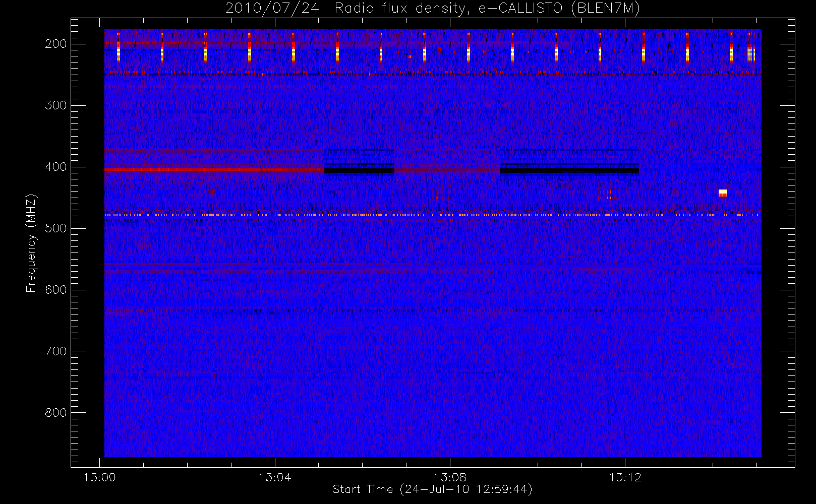Select the 'Start Time (24-Jul-10 12:59:44)' axis label
816x504 pixels.
432,489
